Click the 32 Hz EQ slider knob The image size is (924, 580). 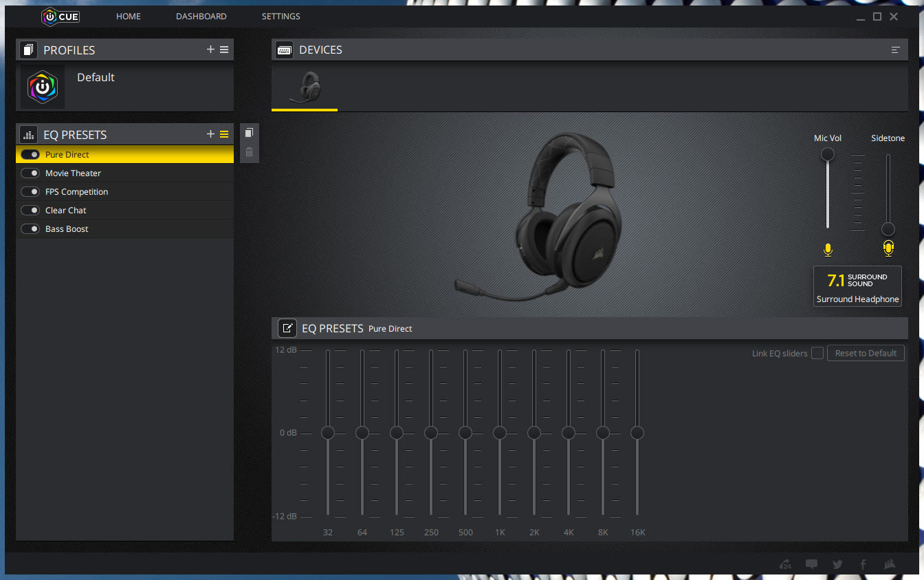[328, 433]
